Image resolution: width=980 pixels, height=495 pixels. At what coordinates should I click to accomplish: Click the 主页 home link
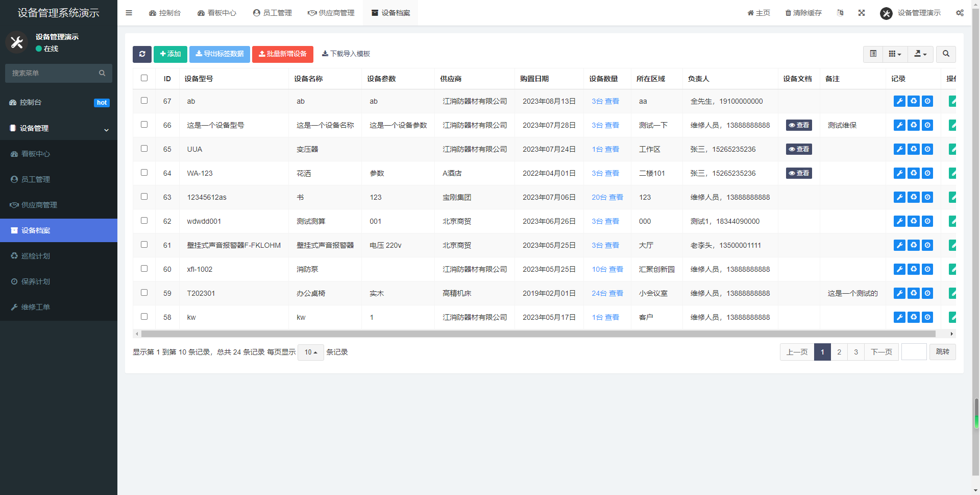(x=759, y=13)
